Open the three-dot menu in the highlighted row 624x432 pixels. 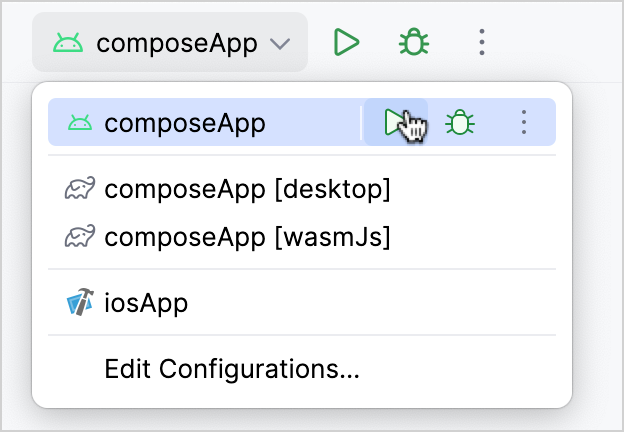(524, 122)
